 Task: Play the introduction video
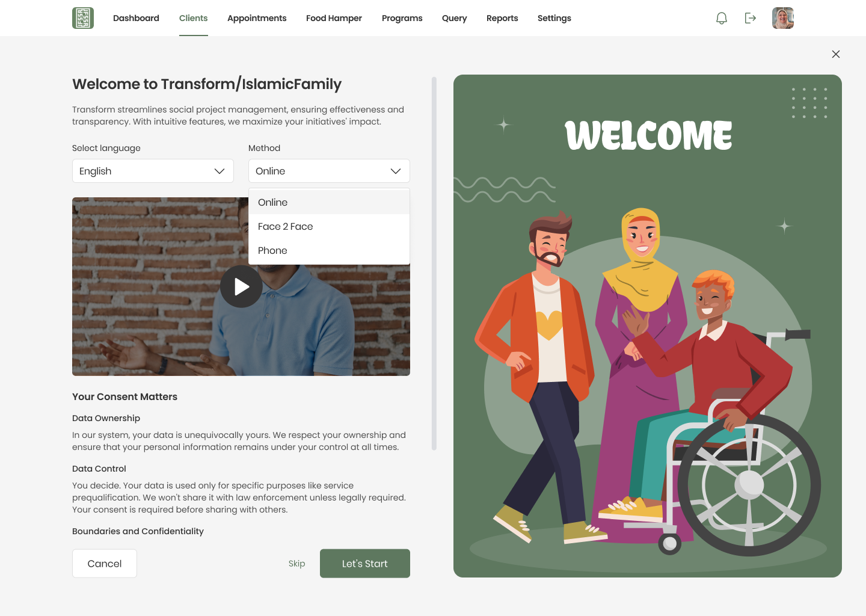click(x=241, y=286)
